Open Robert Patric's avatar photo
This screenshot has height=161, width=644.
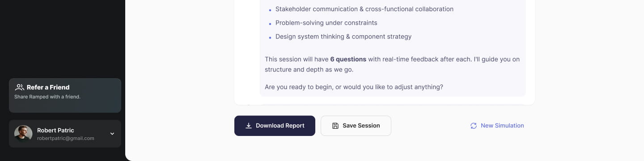23,133
